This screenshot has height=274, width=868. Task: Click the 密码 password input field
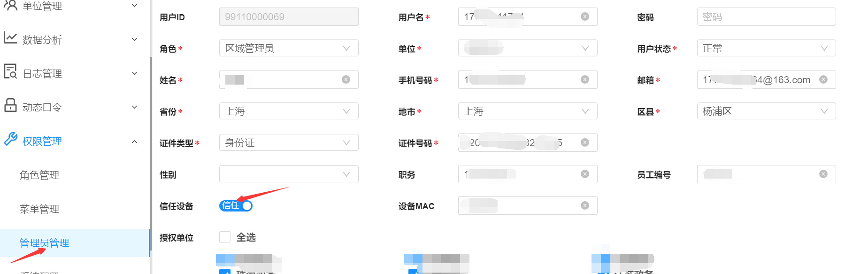pos(766,17)
